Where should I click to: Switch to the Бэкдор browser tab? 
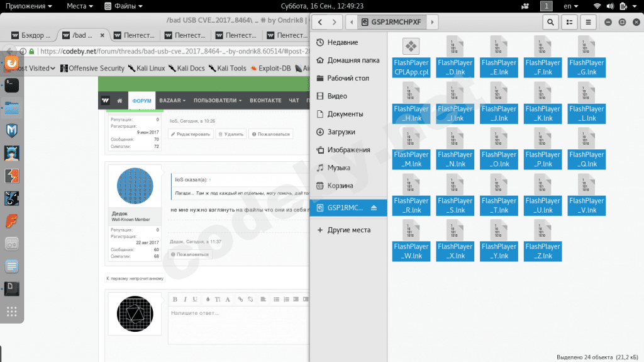tap(31, 35)
